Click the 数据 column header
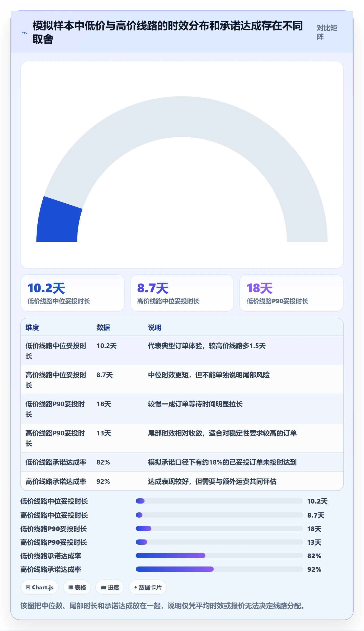This screenshot has width=364, height=631. pos(103,327)
